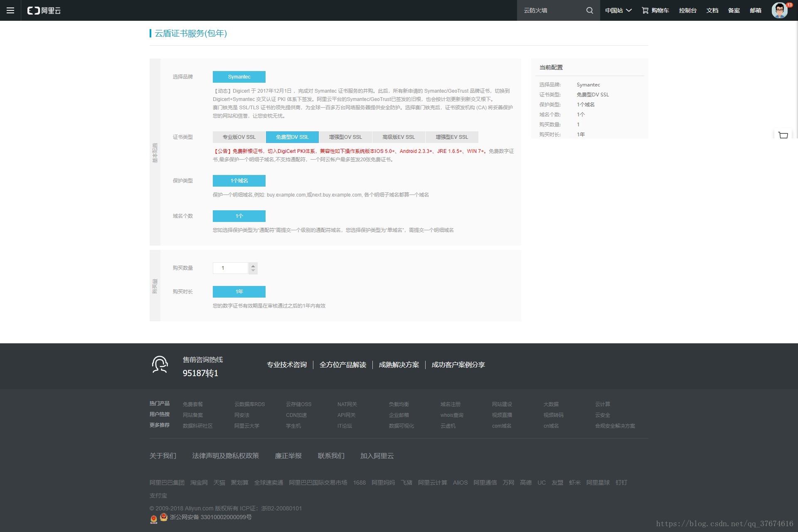Click 淘宝网 footer link
Image resolution: width=798 pixels, height=532 pixels.
199,483
